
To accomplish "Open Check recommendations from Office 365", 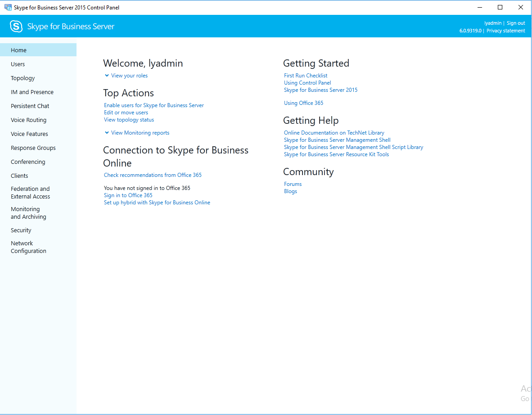I will pyautogui.click(x=153, y=175).
